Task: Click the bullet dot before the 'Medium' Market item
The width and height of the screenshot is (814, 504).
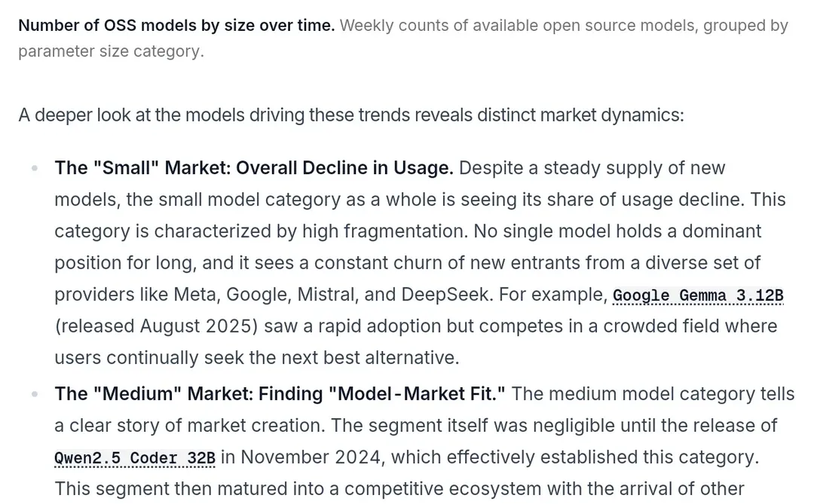Action: pos(35,394)
